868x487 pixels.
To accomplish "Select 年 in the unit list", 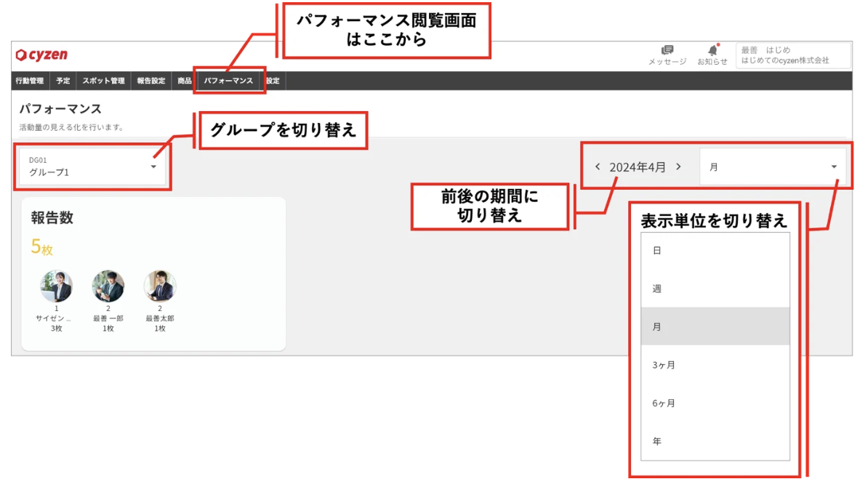I will coord(715,441).
